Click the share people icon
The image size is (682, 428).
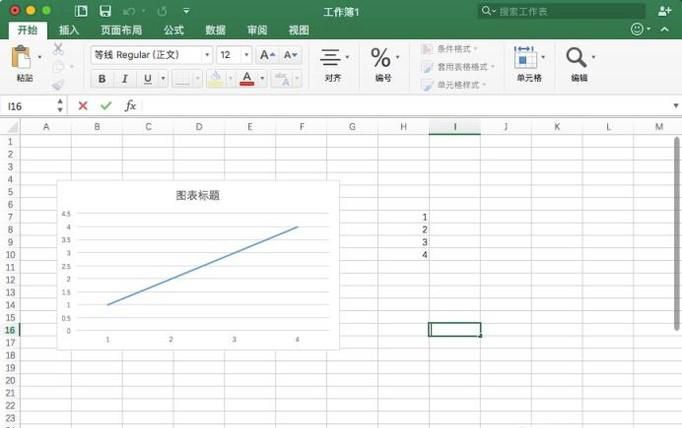pyautogui.click(x=664, y=11)
